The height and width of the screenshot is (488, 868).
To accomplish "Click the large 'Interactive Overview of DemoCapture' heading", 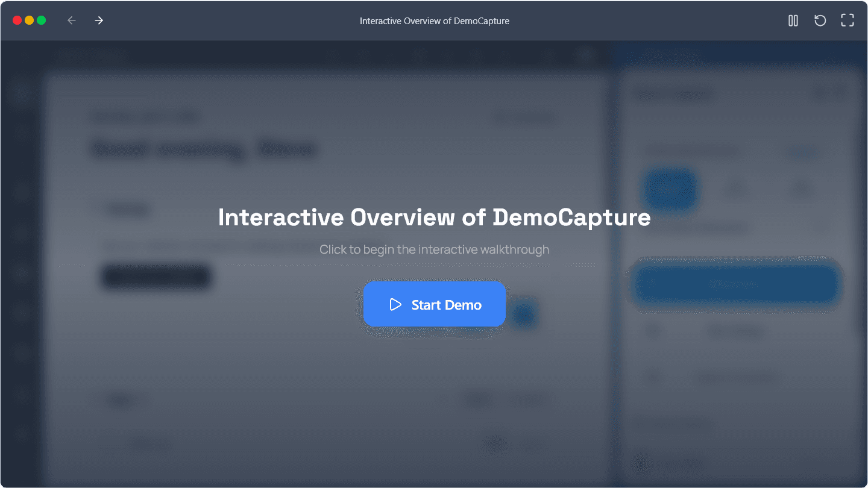I will click(x=434, y=217).
